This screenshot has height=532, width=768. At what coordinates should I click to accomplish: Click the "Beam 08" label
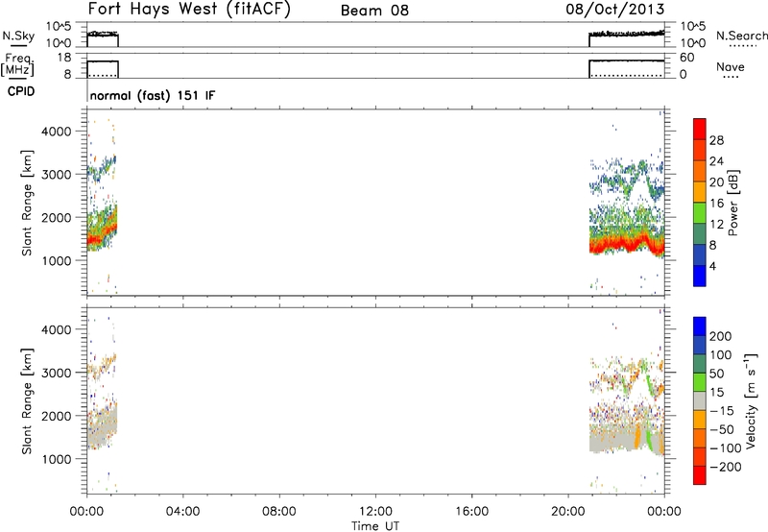click(x=374, y=11)
